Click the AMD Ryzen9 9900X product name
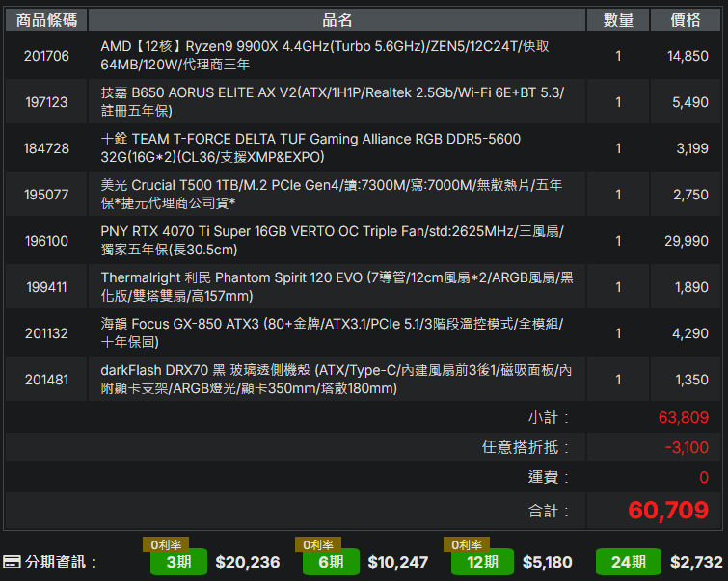728x581 pixels. point(325,55)
